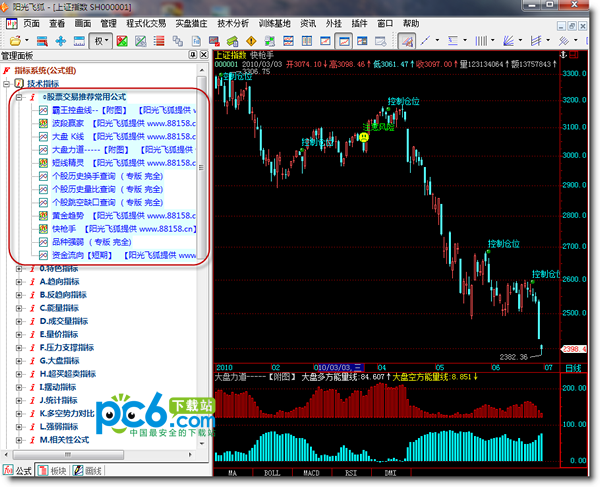This screenshot has height=487, width=600.
Task: Click the open folder toolbar icon
Action: 15,41
